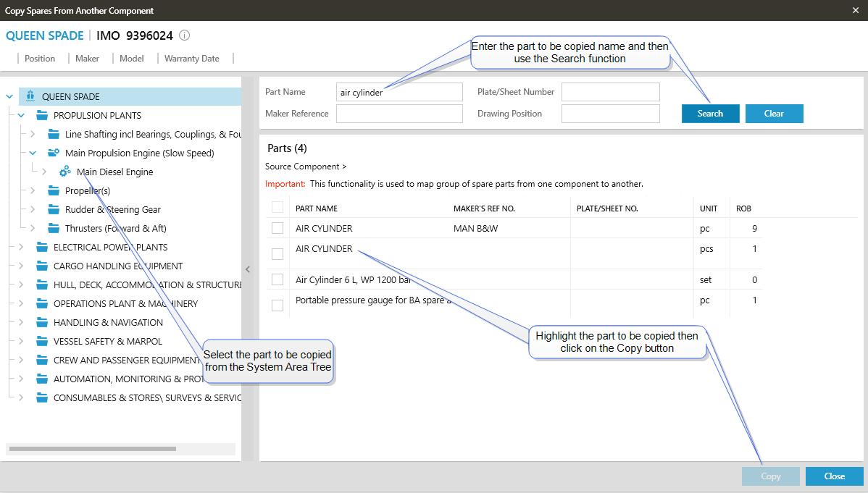Click the QUEEN SPADE vessel name link
This screenshot has width=868, height=493.
[45, 35]
